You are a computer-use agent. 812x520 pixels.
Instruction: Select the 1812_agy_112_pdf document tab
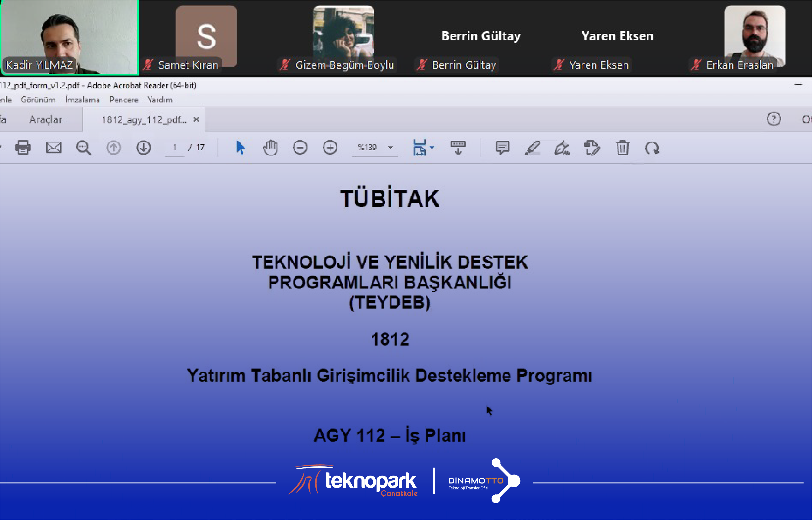click(144, 120)
